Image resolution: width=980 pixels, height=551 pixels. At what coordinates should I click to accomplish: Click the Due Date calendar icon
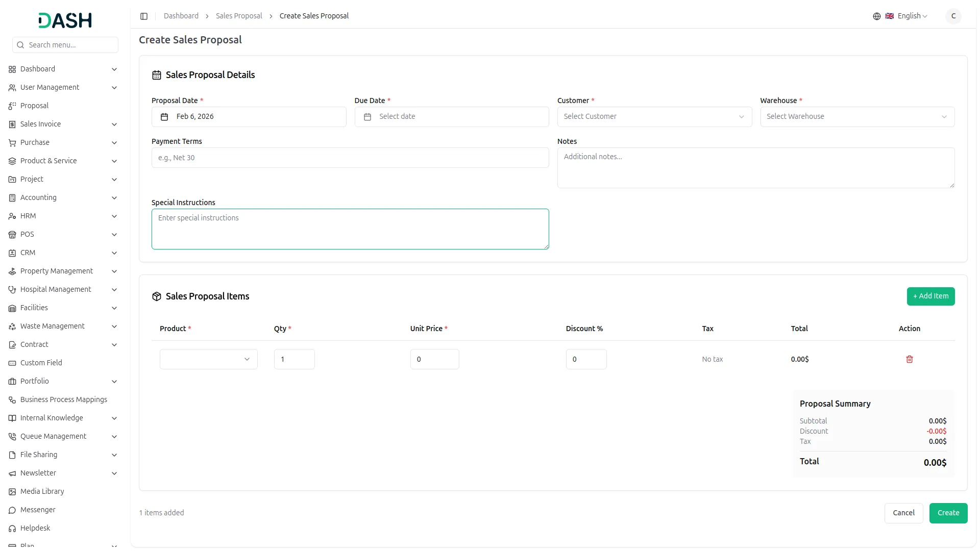(367, 117)
